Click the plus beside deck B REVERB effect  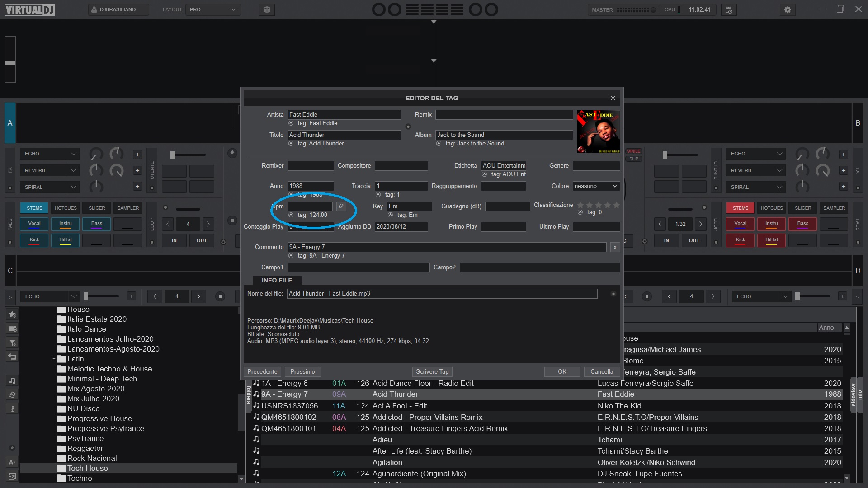point(843,170)
